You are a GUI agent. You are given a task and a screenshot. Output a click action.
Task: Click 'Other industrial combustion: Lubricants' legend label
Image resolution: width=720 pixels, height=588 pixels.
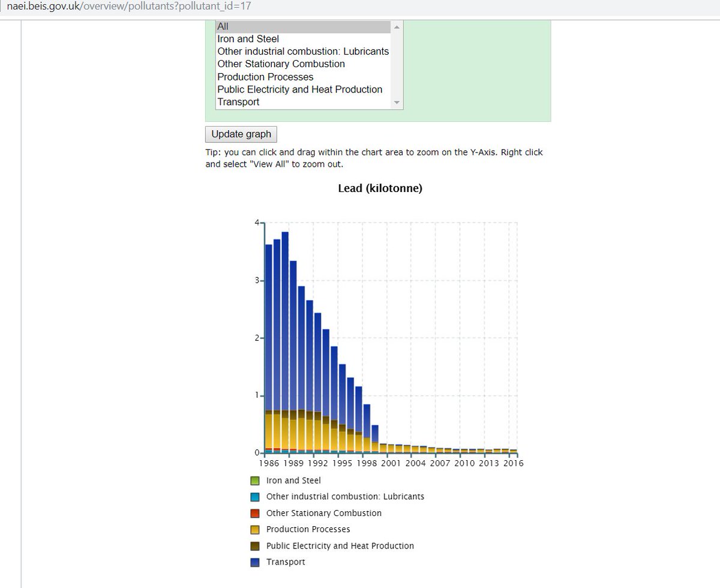click(345, 497)
